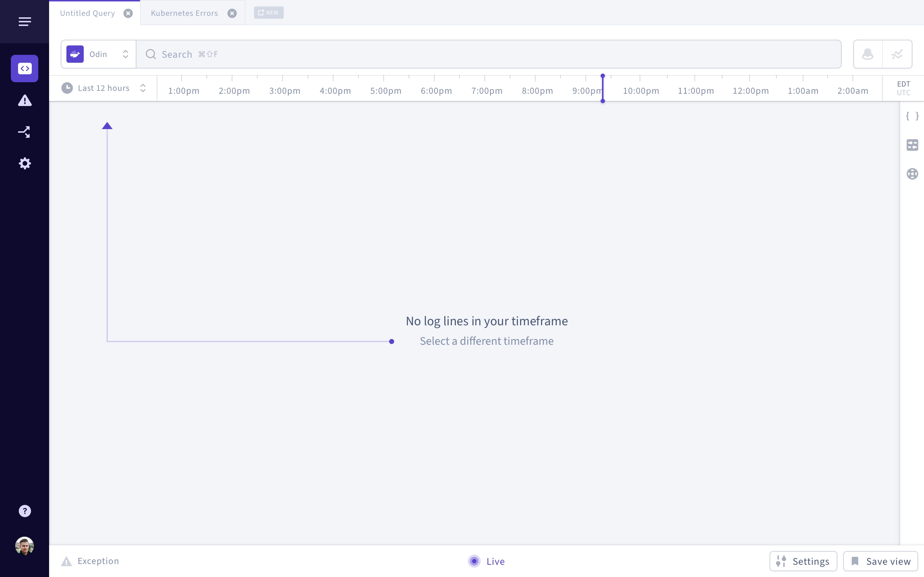Toggle the Exception filter
Screen dimensions: 924x577
pos(90,561)
